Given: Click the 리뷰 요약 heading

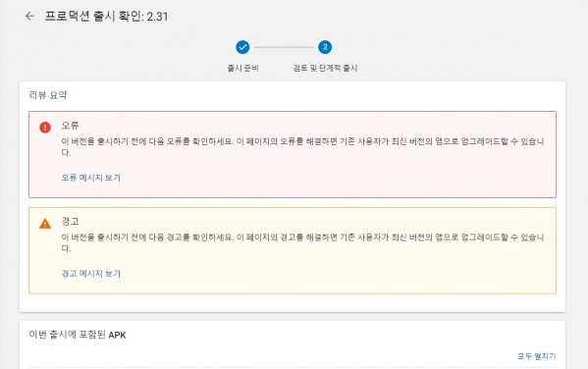Looking at the screenshot, I should pos(48,95).
